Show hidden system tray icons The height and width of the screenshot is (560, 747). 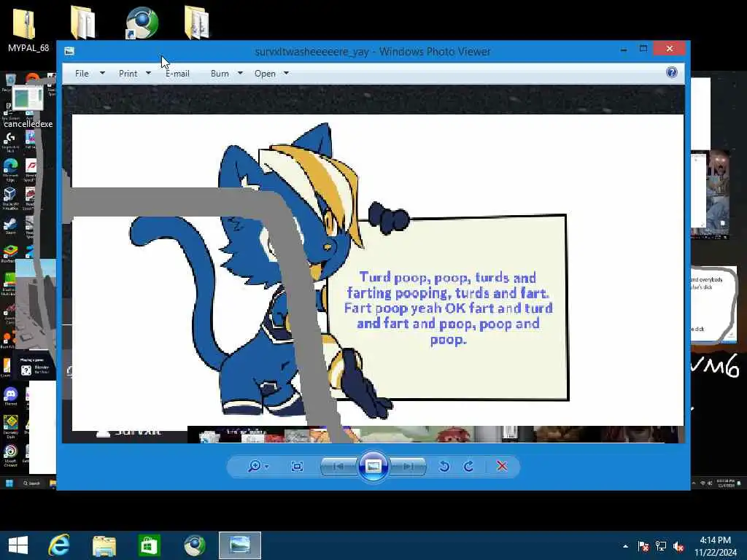(x=625, y=546)
